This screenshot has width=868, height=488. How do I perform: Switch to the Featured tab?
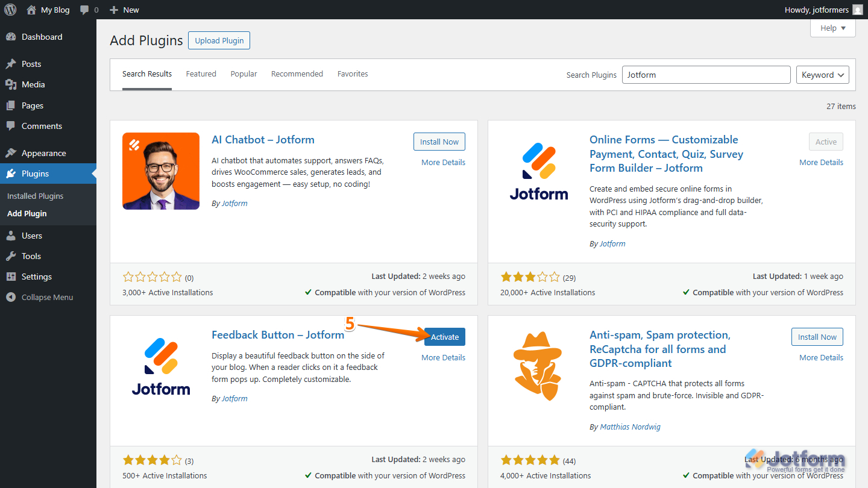[201, 74]
